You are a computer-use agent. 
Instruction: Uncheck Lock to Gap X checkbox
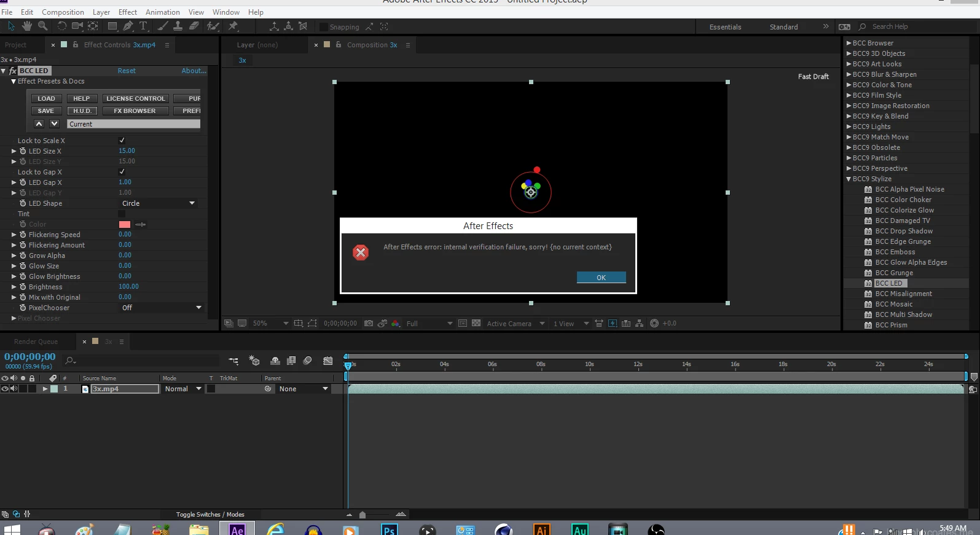pos(122,172)
